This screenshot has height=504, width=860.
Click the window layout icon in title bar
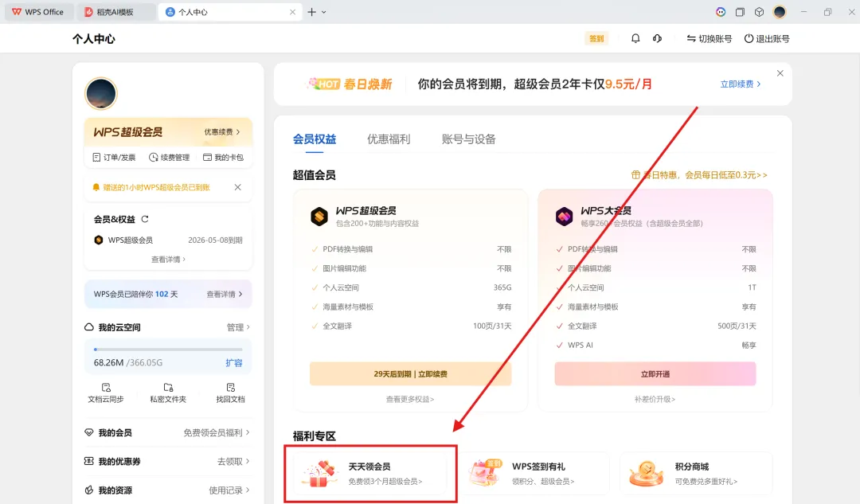[x=740, y=11]
